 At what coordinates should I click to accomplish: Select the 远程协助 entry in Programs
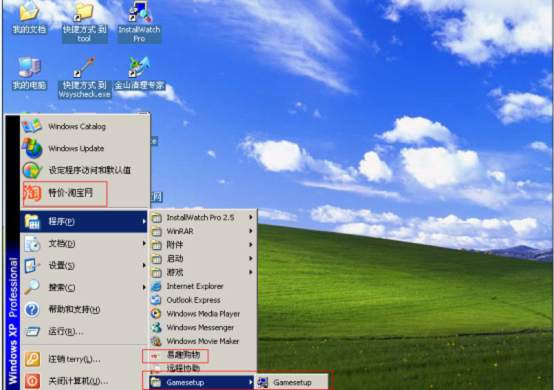click(202, 368)
